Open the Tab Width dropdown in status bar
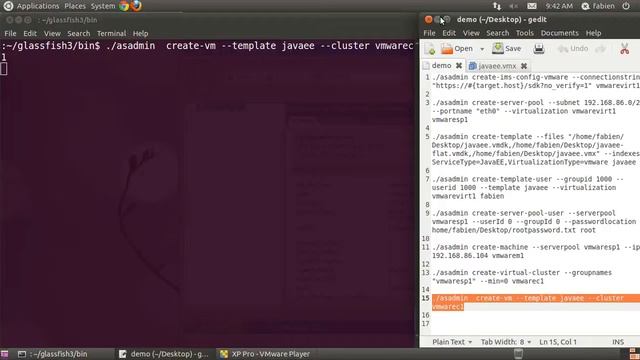This screenshot has height=360, width=640. point(506,342)
